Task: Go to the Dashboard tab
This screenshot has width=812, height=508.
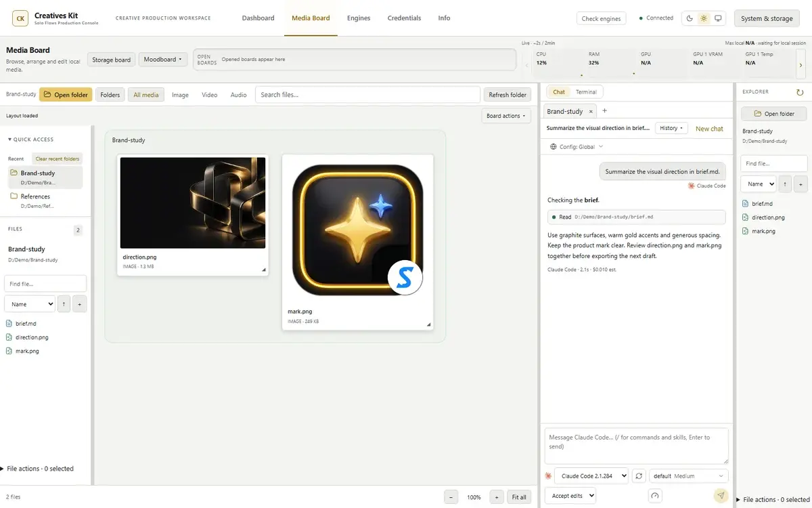Action: [258, 18]
